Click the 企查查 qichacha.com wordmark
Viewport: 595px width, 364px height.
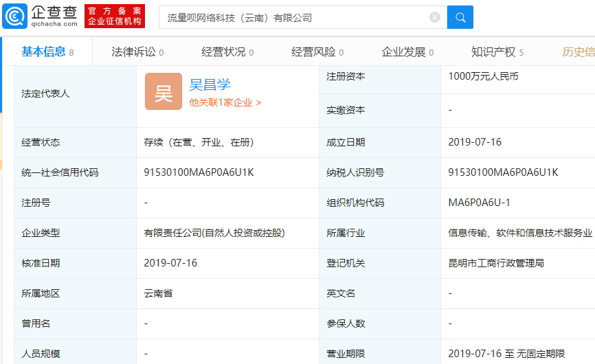[x=54, y=16]
